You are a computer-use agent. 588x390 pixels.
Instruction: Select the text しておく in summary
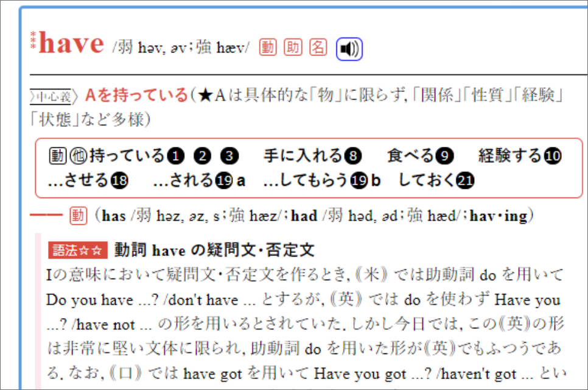coord(427,180)
